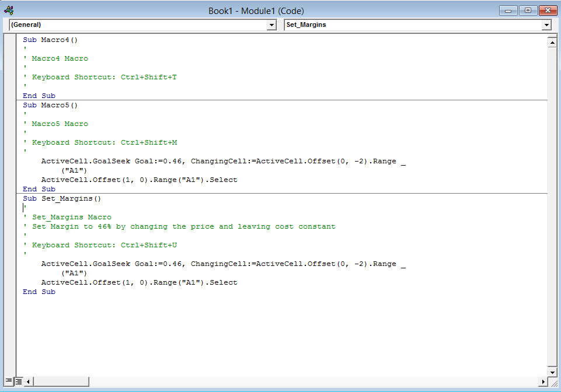
Task: Click the horizontal scrollbar left arrow
Action: 28,381
